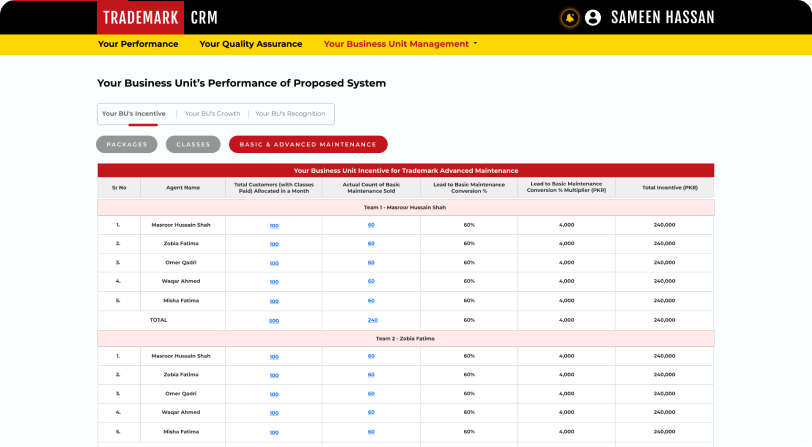This screenshot has width=812, height=447.
Task: Click Team 1 - Masroor Hussain Shah row header
Action: [405, 207]
